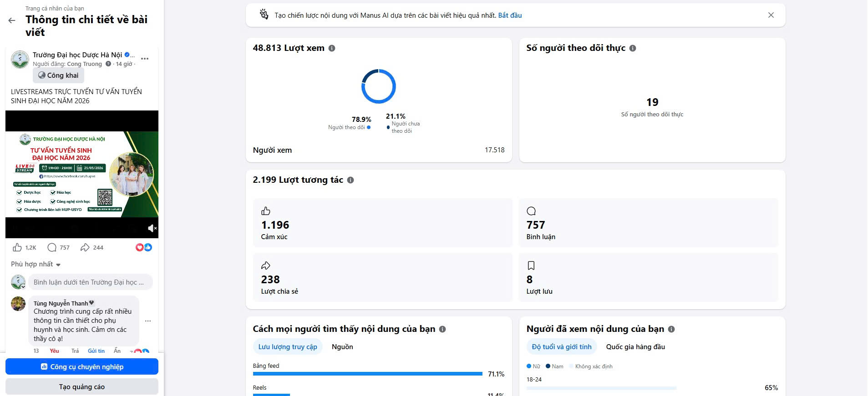Click the info icon beside Số người theo dõi thực
This screenshot has height=396, width=868.
point(633,48)
